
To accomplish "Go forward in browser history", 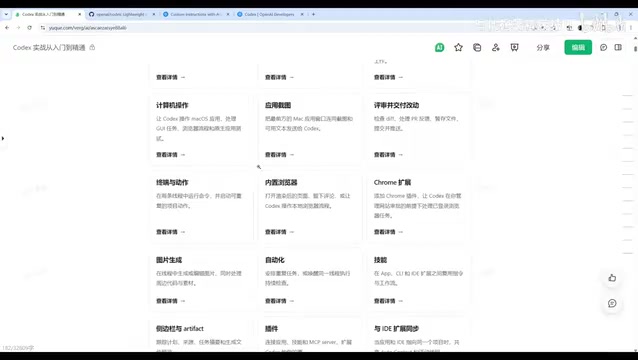I will click(x=18, y=28).
